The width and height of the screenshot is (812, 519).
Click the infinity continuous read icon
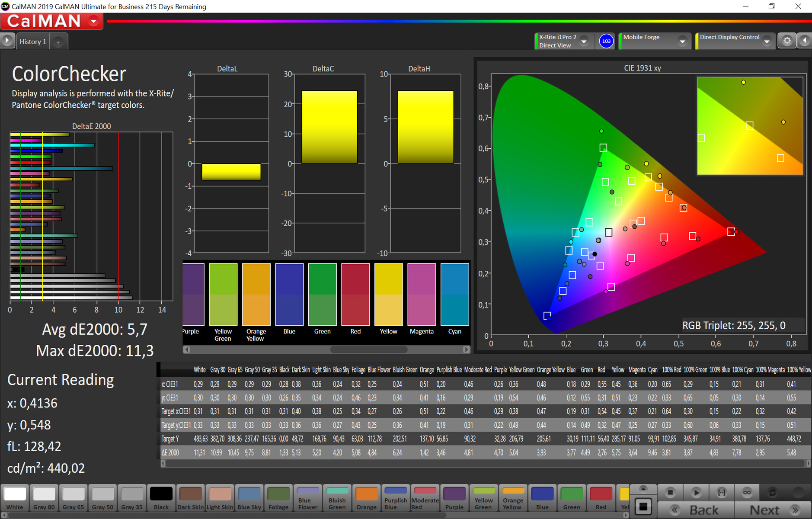point(747,492)
